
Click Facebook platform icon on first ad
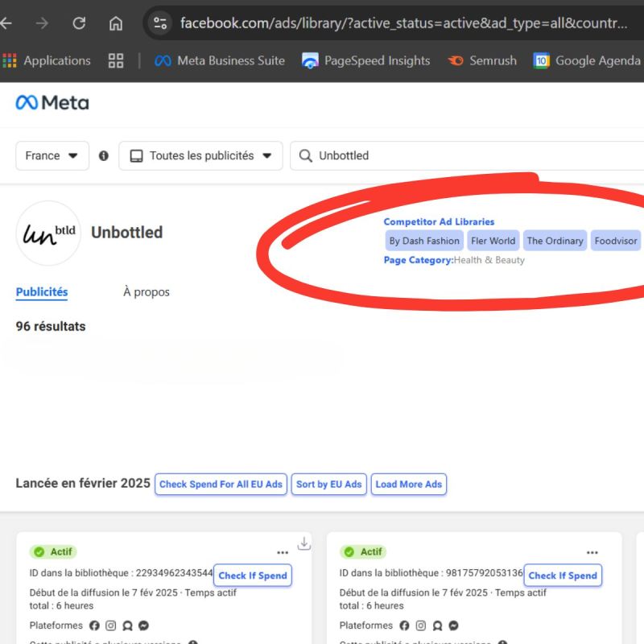point(94,625)
